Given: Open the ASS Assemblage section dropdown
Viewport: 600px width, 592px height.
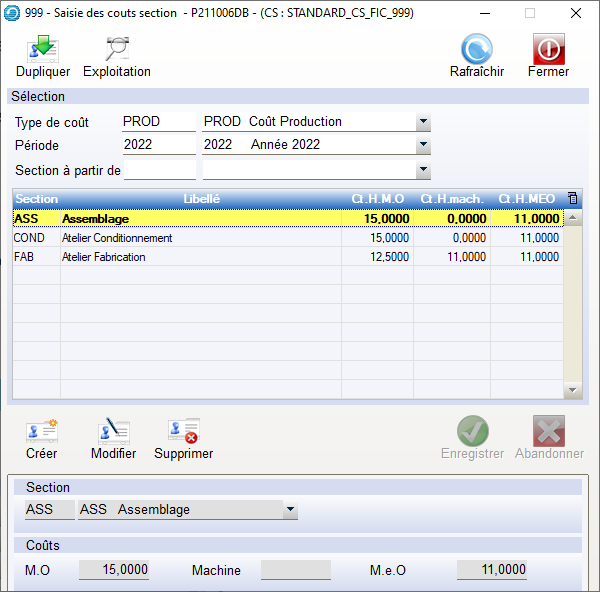Looking at the screenshot, I should (x=290, y=510).
